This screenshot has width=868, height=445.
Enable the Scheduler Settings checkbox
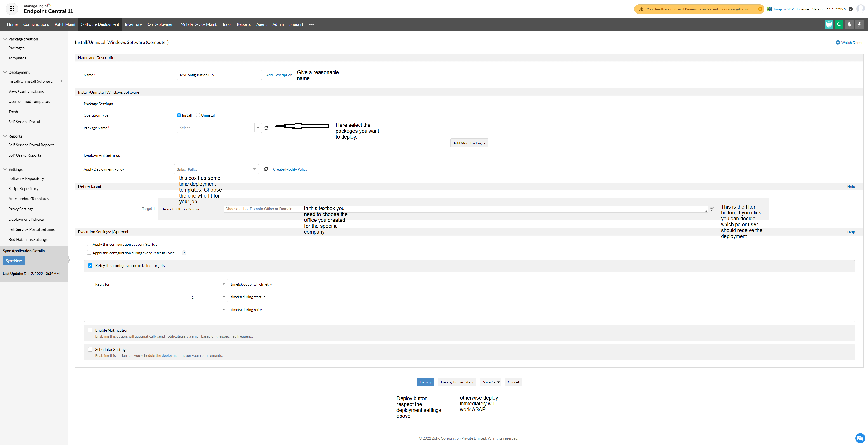[90, 350]
